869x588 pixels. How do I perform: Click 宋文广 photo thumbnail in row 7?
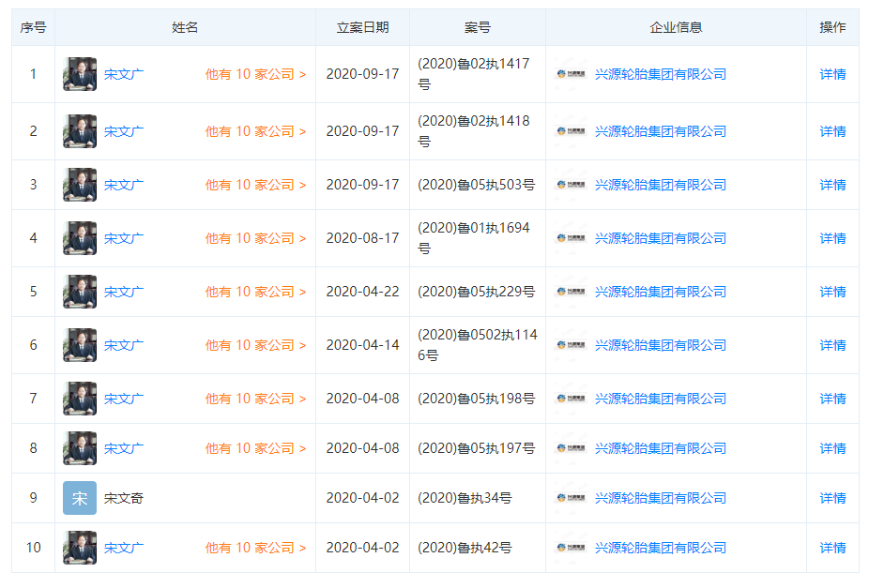[80, 399]
